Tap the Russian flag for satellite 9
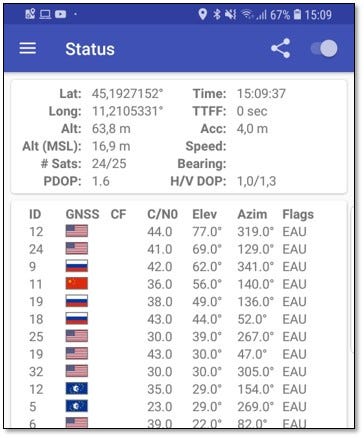This screenshot has width=364, height=438. tap(77, 266)
